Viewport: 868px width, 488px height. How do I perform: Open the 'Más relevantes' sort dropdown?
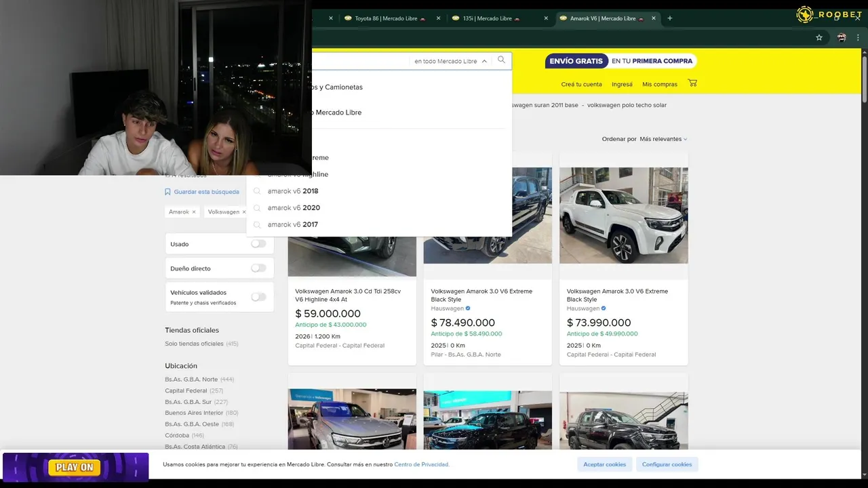(663, 139)
